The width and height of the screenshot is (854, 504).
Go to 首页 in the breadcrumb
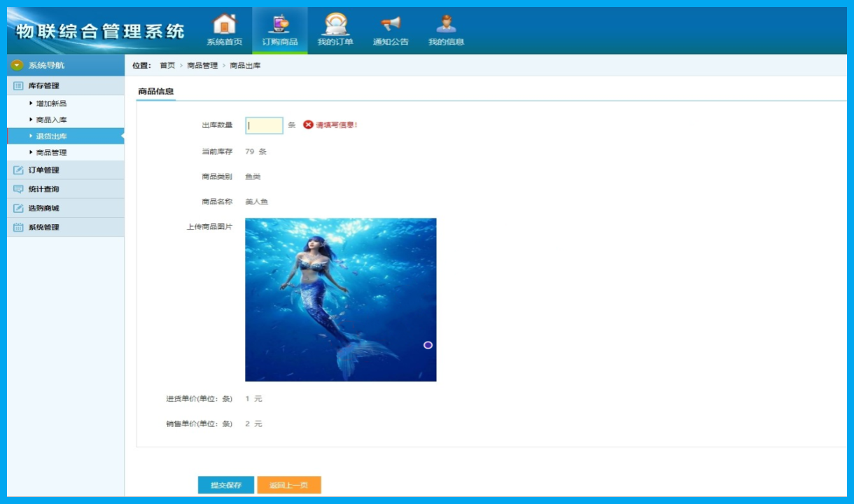coord(167,65)
